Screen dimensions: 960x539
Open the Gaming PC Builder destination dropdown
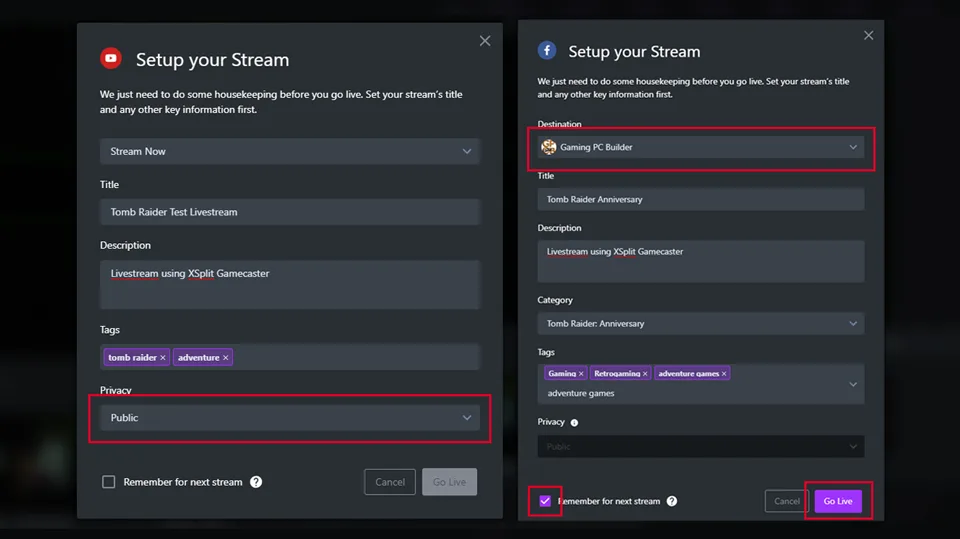(x=701, y=147)
